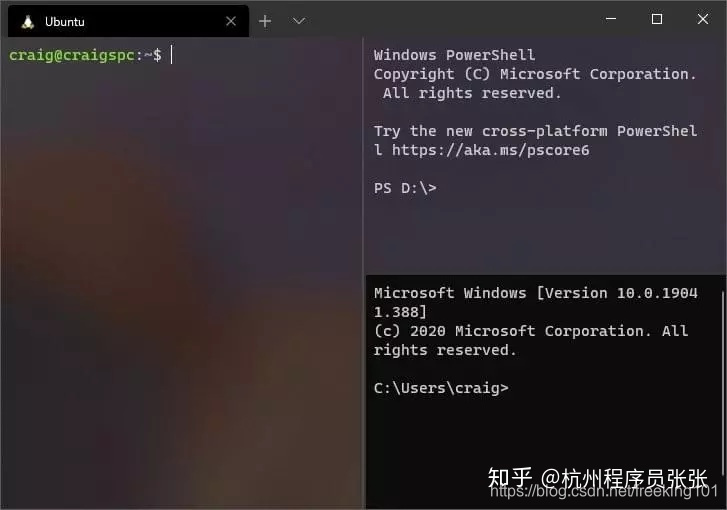
Task: Click the blog.csdn.net watermark URL
Action: click(x=604, y=491)
